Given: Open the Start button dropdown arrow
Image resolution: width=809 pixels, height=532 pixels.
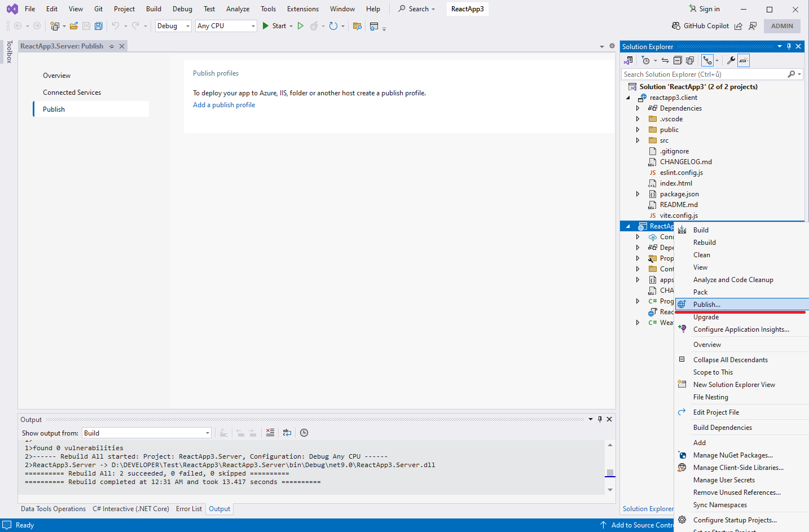Looking at the screenshot, I should click(x=291, y=26).
